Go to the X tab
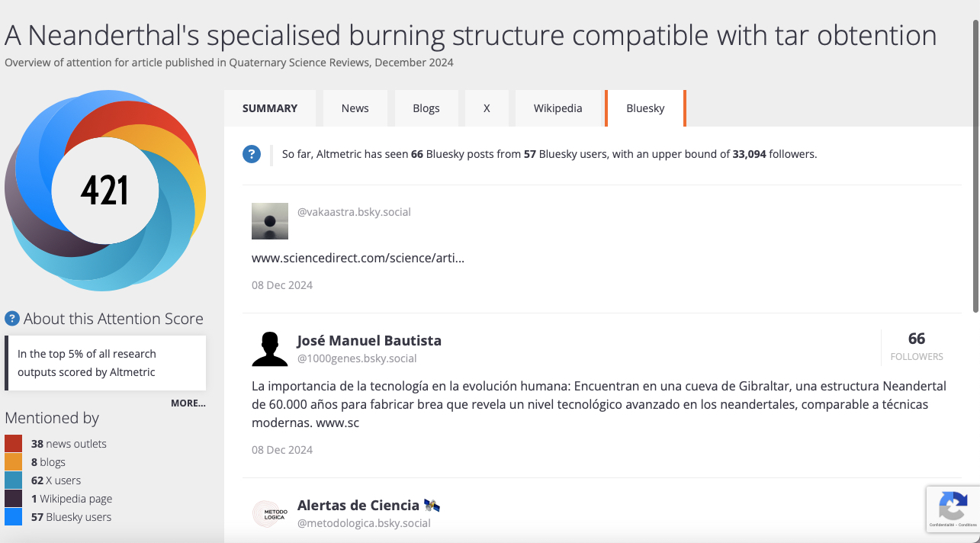980x543 pixels. tap(487, 108)
